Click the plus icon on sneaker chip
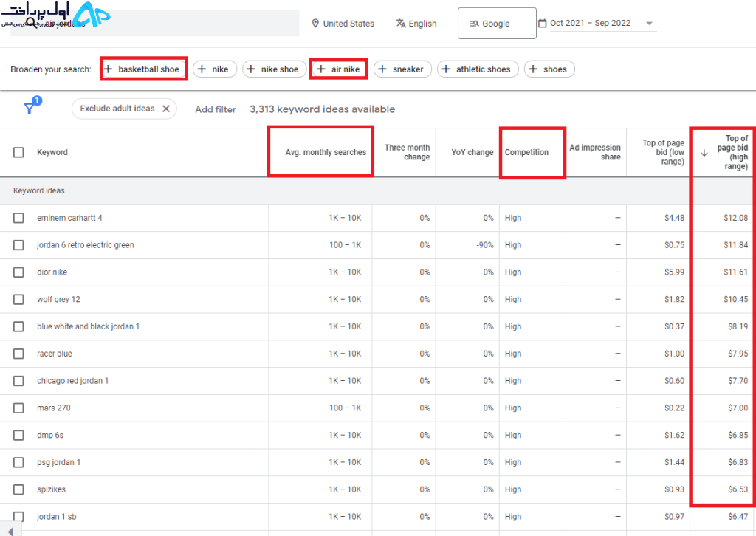Image resolution: width=756 pixels, height=536 pixels. click(382, 69)
